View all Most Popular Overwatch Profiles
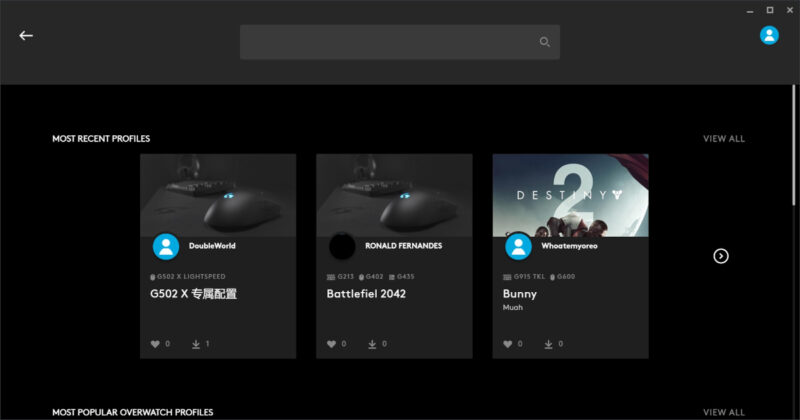 pos(723,412)
